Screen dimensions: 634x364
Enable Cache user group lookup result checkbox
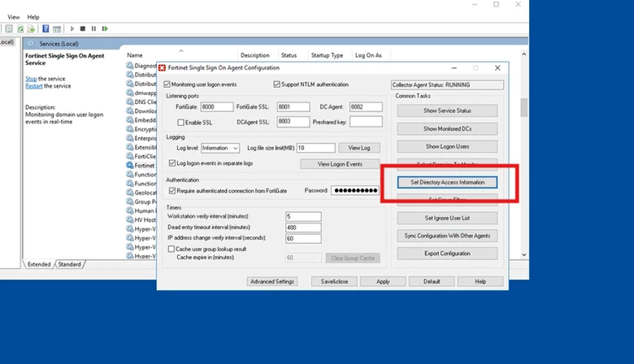172,249
